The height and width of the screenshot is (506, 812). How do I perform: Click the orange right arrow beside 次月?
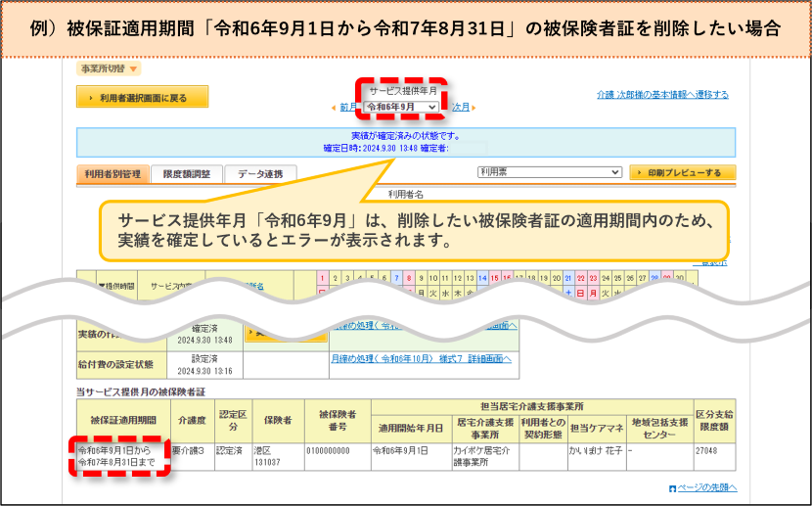[474, 108]
